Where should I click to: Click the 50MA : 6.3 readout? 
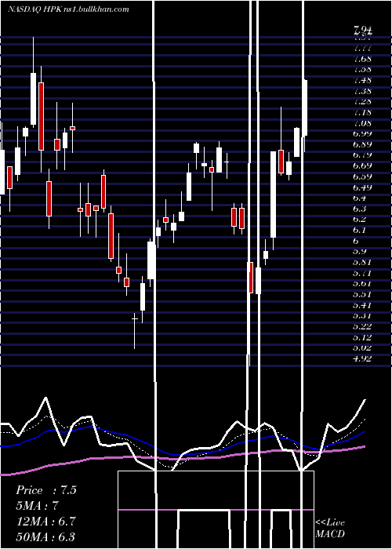pyautogui.click(x=46, y=537)
